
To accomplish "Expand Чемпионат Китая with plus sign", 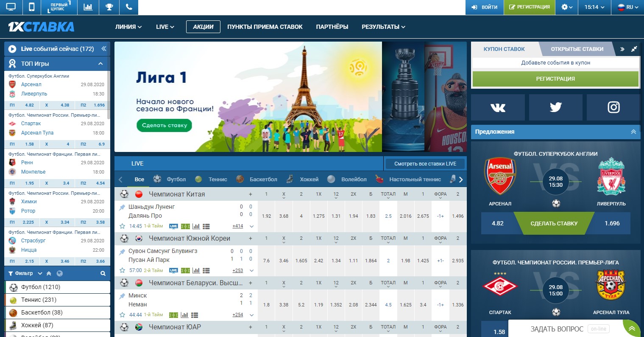I will click(251, 194).
